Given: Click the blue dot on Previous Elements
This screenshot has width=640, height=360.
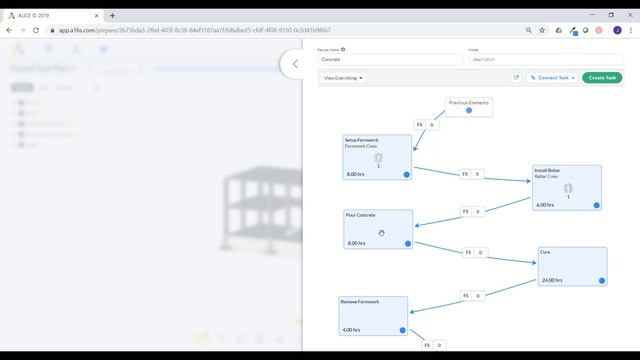Looking at the screenshot, I should [469, 110].
